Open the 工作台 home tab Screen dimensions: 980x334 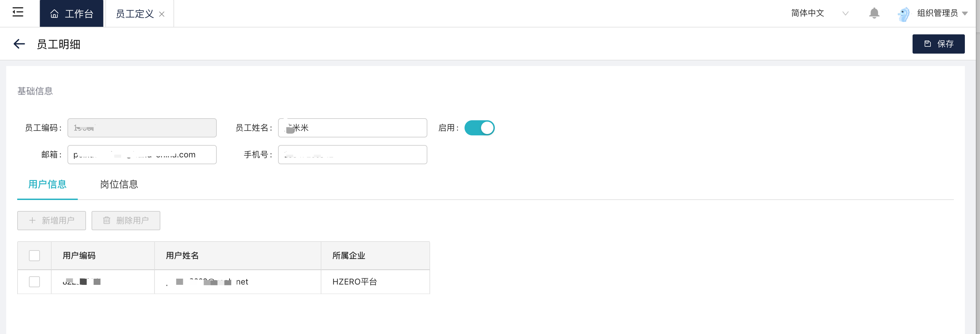[x=72, y=14]
